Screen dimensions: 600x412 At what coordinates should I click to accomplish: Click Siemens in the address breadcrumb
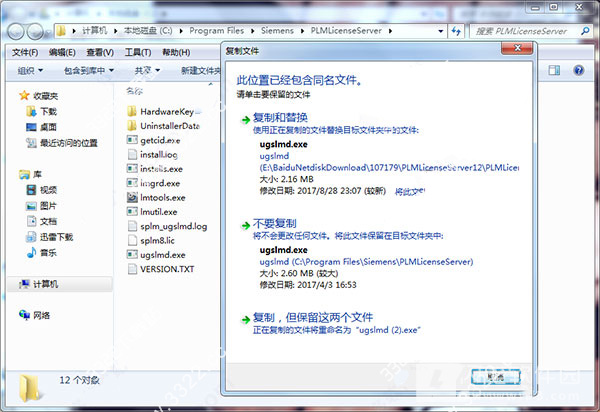point(277,31)
